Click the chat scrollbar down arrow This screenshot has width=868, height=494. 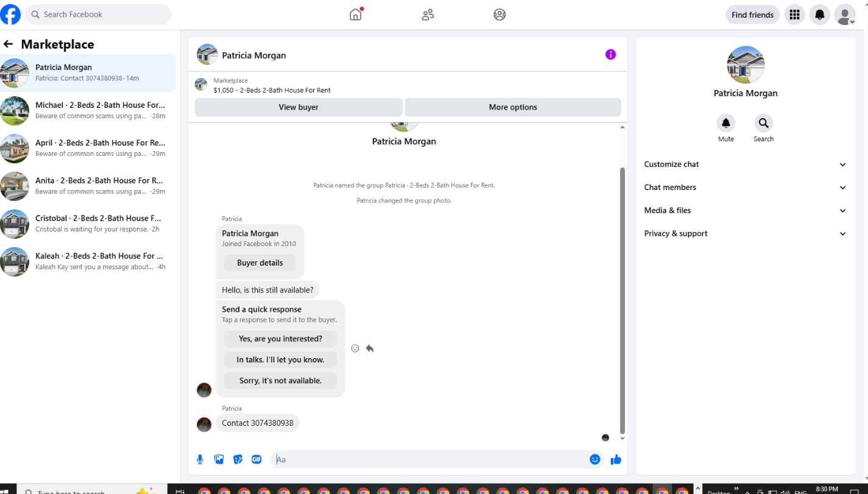[622, 438]
